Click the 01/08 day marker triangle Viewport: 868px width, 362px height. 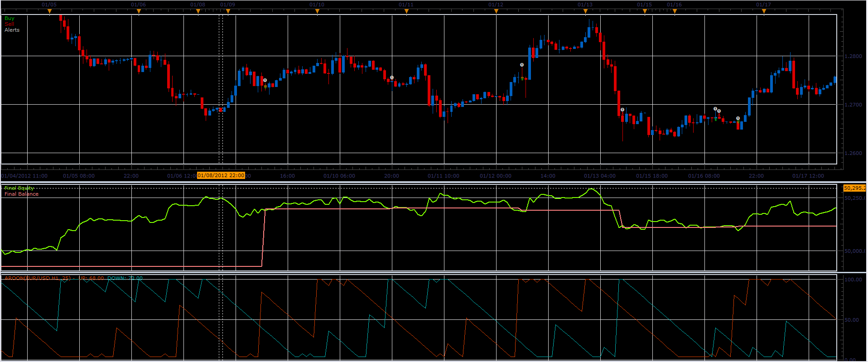click(x=198, y=12)
